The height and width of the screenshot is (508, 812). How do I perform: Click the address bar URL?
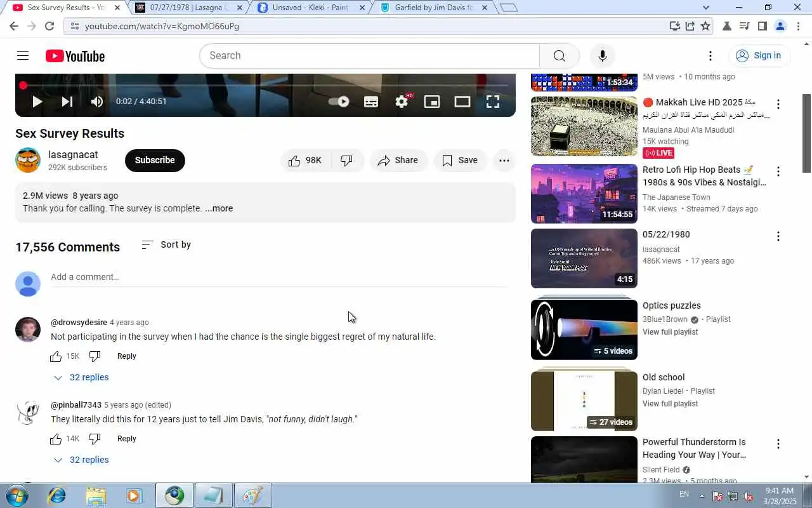point(162,26)
